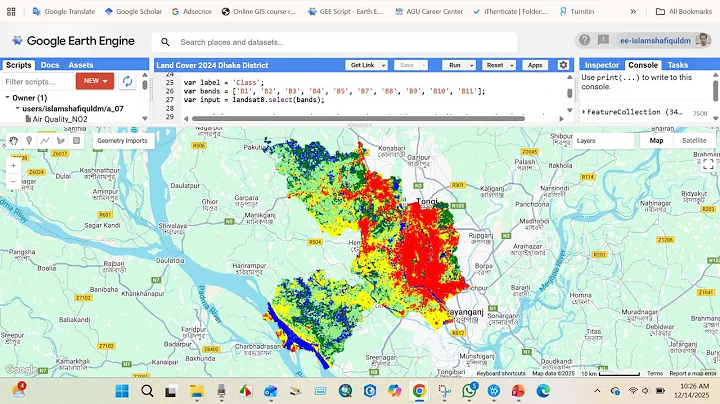Screen dimensions: 720x404
Task: Select the Scripts tab
Action: point(18,65)
